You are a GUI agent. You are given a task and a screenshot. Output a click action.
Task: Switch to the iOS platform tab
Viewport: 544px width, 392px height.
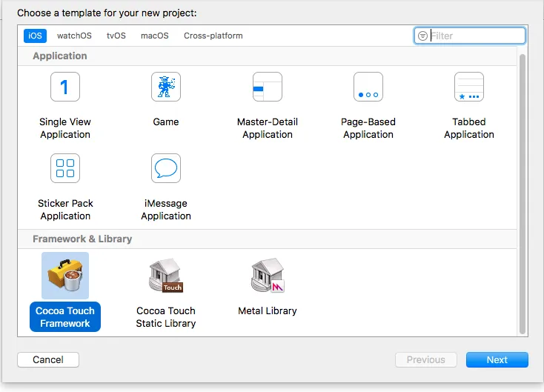point(35,36)
